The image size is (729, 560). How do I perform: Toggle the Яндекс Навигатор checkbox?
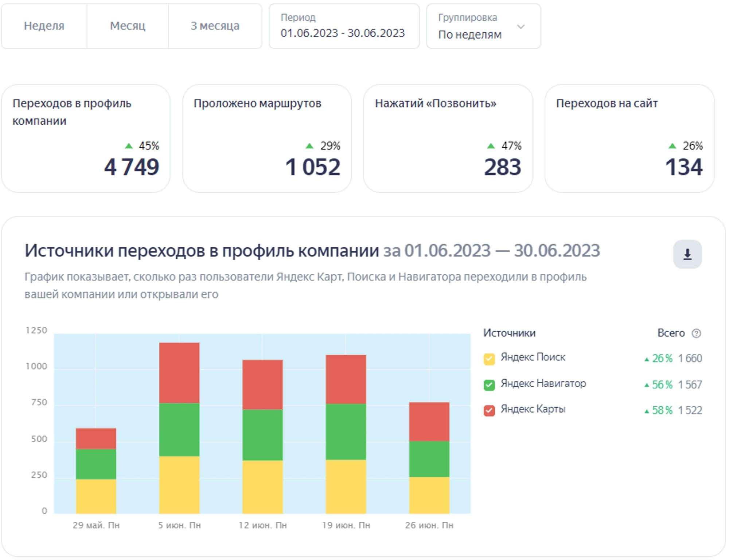click(489, 385)
